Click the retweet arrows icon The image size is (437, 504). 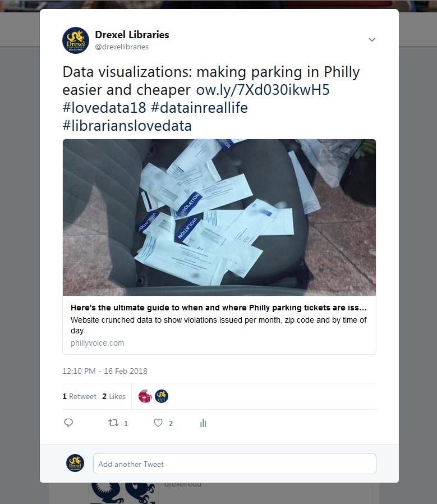click(113, 423)
